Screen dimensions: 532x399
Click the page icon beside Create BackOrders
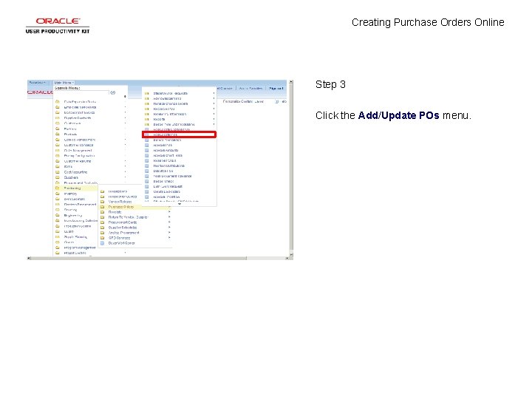[147, 191]
